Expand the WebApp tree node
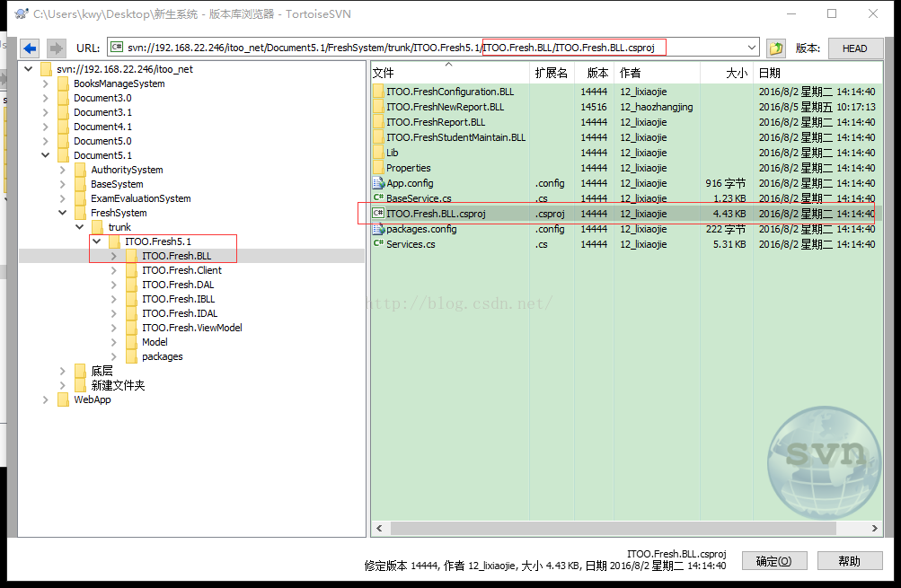Viewport: 901px width, 588px height. 46,399
